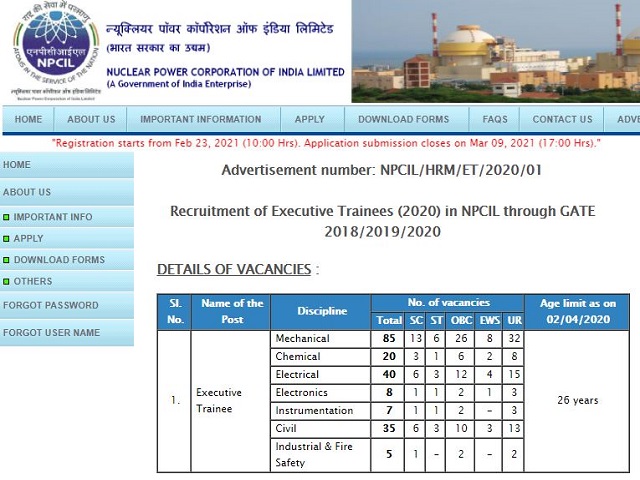Screen dimensions: 640x480
Task: Open FAQS in the top navigation bar
Action: click(495, 119)
